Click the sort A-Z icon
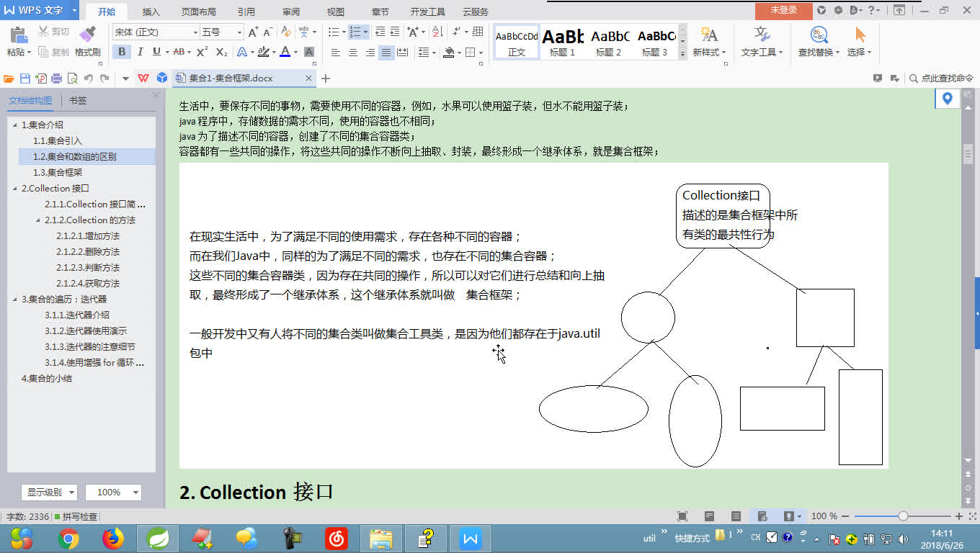This screenshot has width=980, height=553. tap(439, 32)
